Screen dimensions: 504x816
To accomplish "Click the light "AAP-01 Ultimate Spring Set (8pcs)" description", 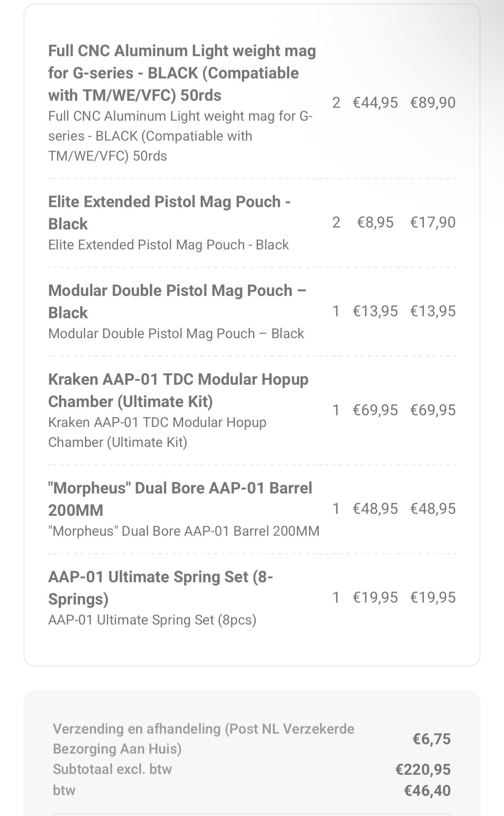I will click(152, 620).
